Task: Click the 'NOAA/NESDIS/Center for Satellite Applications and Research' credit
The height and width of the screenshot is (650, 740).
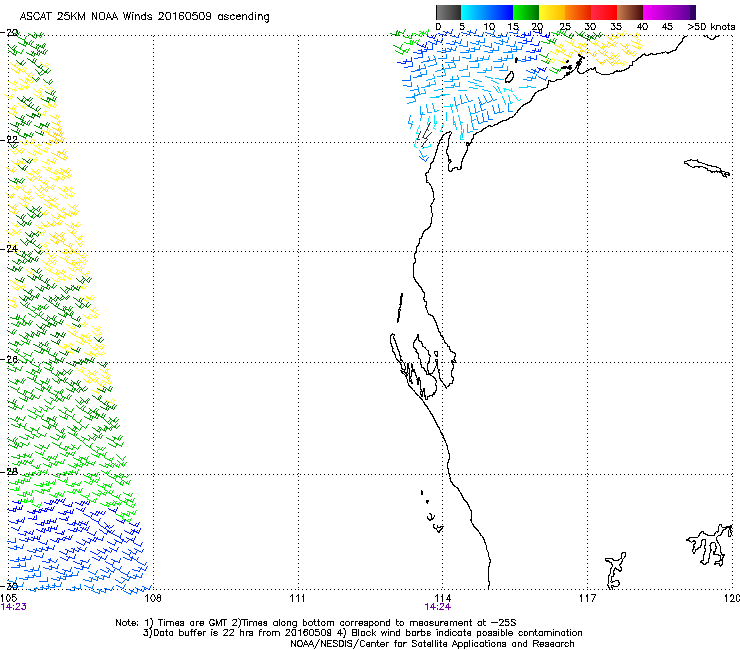Action: click(432, 644)
